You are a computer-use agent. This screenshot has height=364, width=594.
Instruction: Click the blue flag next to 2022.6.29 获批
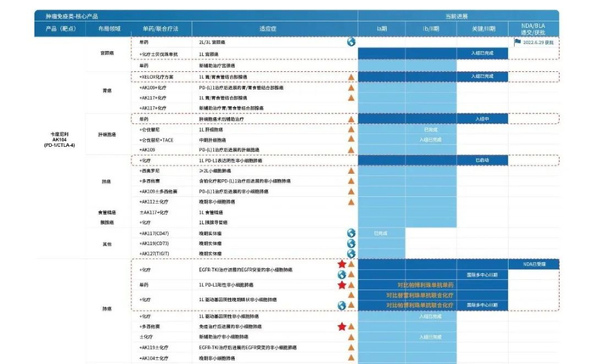click(x=518, y=42)
